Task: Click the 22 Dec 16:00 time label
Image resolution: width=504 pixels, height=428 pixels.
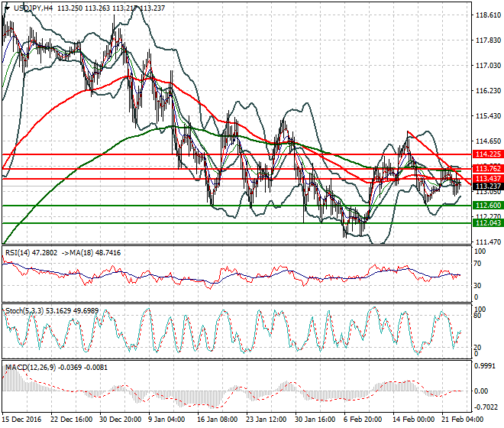Action: (71, 420)
